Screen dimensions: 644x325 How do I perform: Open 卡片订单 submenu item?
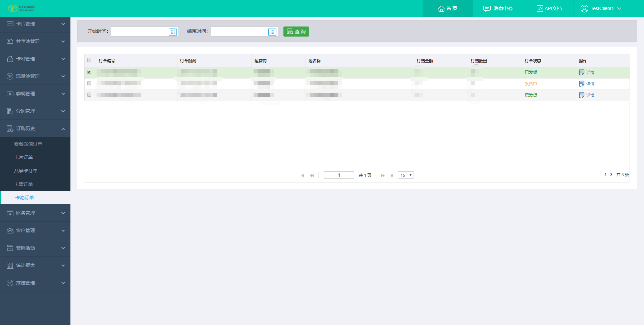pyautogui.click(x=23, y=157)
